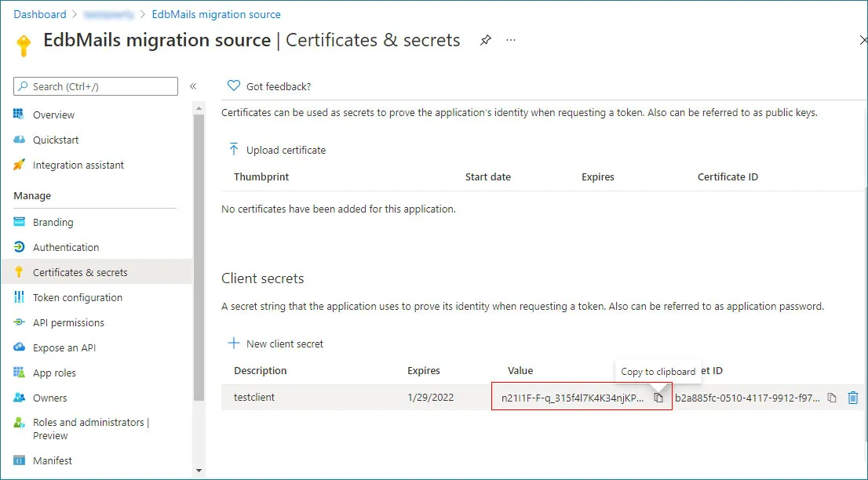Click the feedback heart icon

pos(234,85)
